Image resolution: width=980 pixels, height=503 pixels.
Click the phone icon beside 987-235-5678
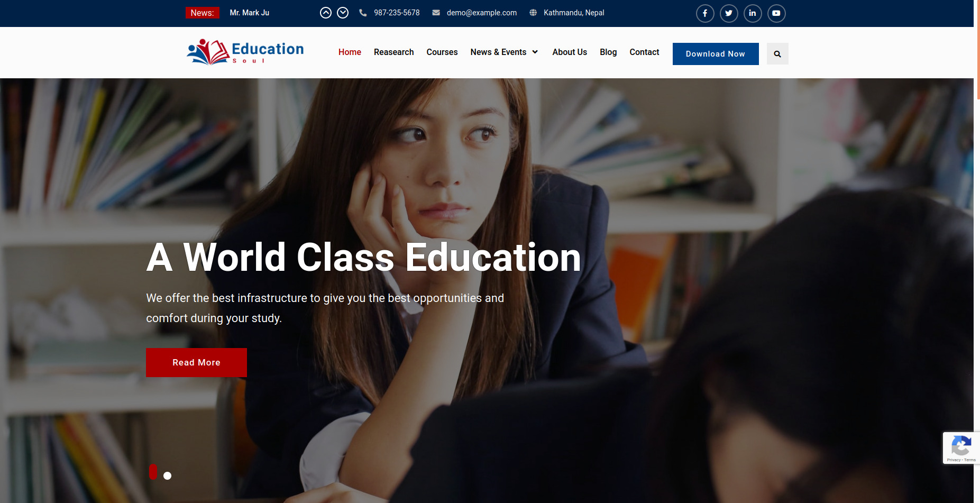coord(363,13)
